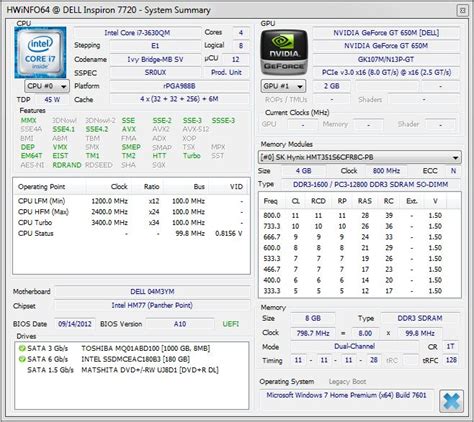Click the Turbo feature flag

coord(192,156)
